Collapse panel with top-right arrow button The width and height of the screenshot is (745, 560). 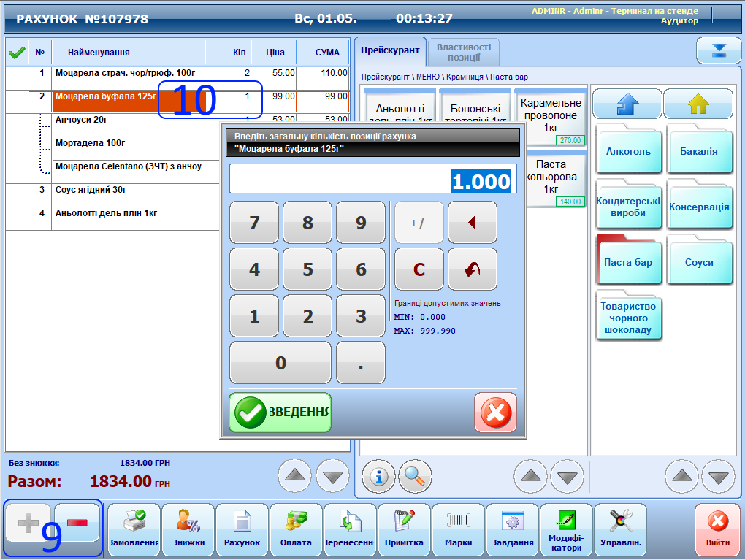tap(719, 50)
